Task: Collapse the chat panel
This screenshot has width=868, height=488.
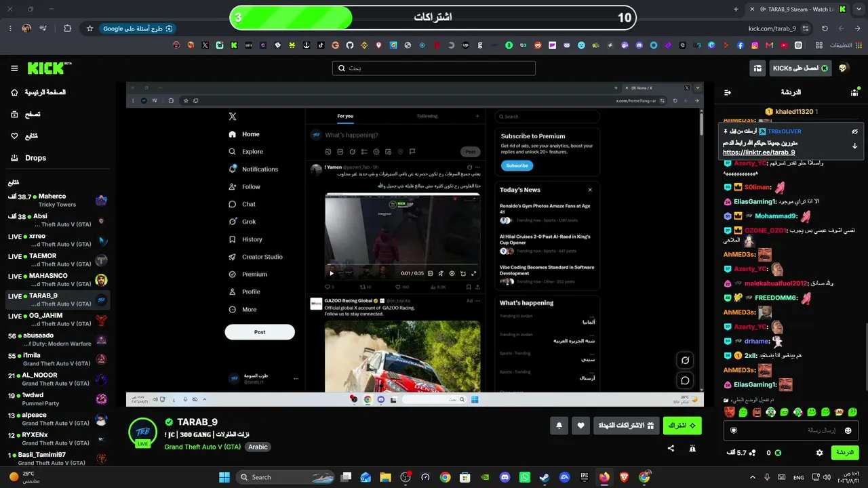Action: click(728, 92)
